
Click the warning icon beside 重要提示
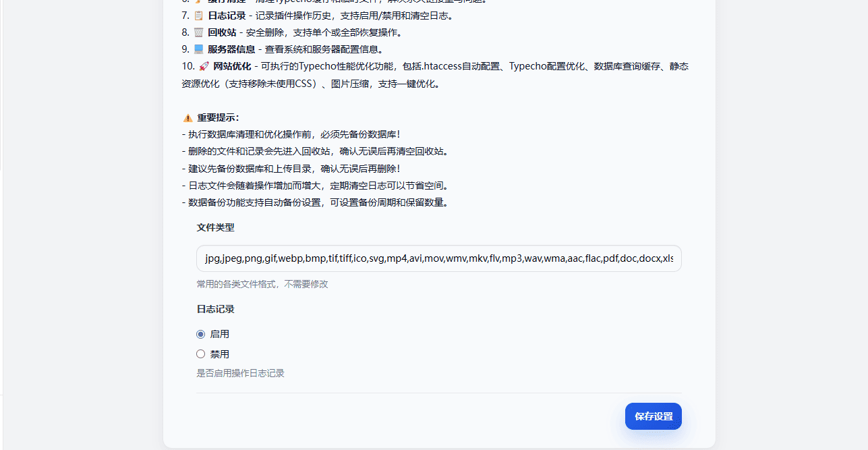tap(187, 117)
